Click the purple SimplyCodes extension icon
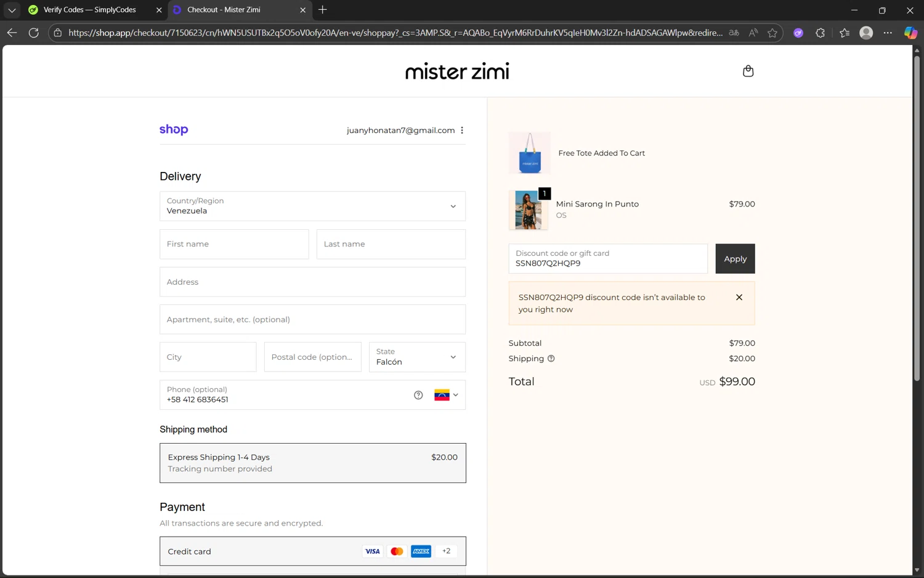Image resolution: width=924 pixels, height=578 pixels. tap(798, 33)
